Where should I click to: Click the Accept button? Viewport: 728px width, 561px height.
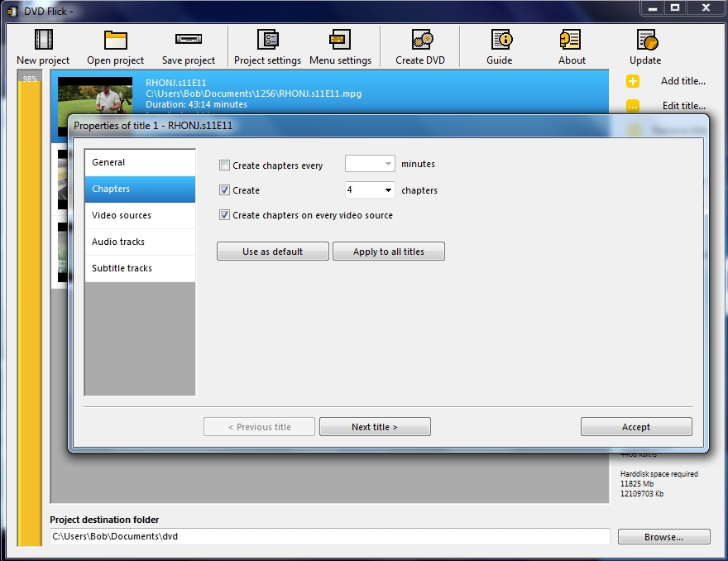(636, 427)
